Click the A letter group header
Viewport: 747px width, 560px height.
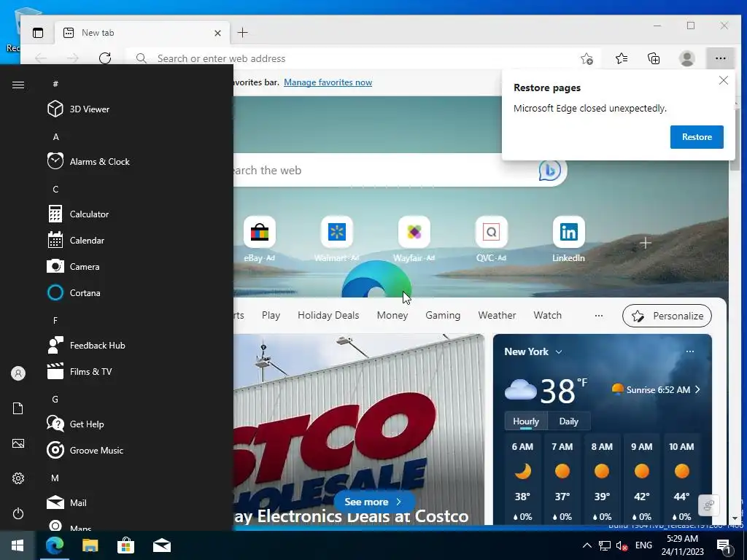coord(55,136)
